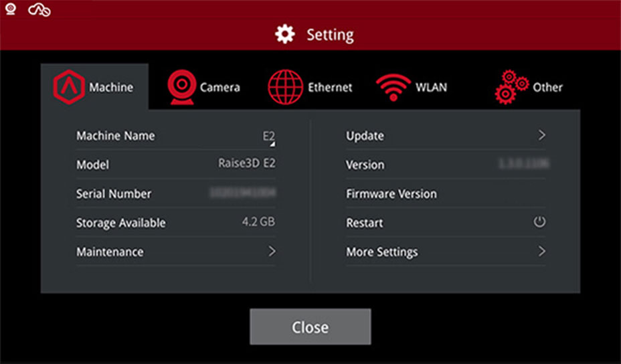
Task: Select the 4.2 GB storage value
Action: tap(258, 221)
